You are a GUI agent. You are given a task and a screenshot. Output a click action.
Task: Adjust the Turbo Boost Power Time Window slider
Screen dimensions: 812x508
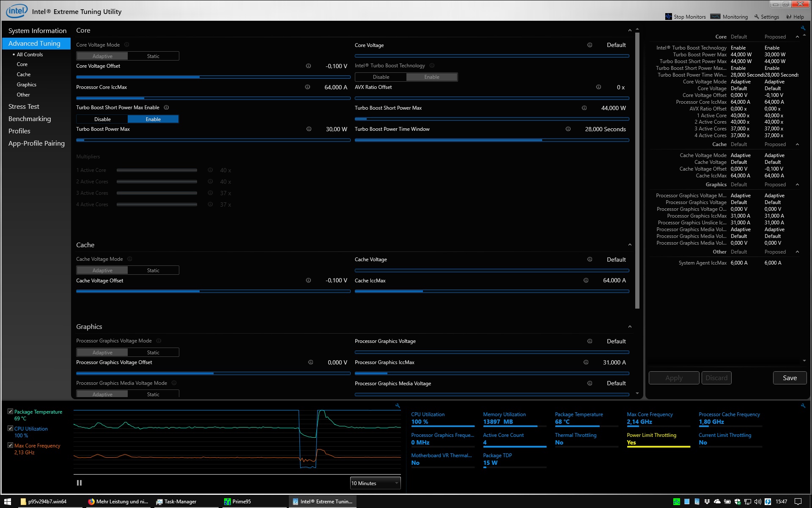tap(492, 140)
